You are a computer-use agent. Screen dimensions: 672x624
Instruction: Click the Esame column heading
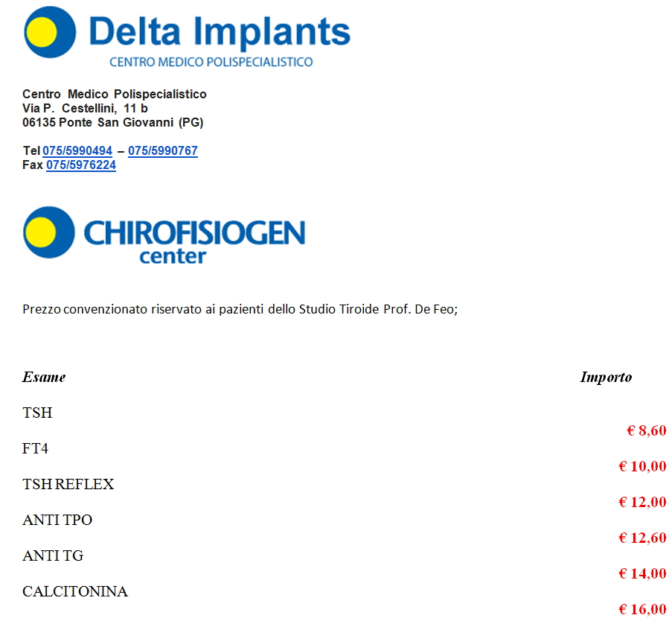pos(44,377)
